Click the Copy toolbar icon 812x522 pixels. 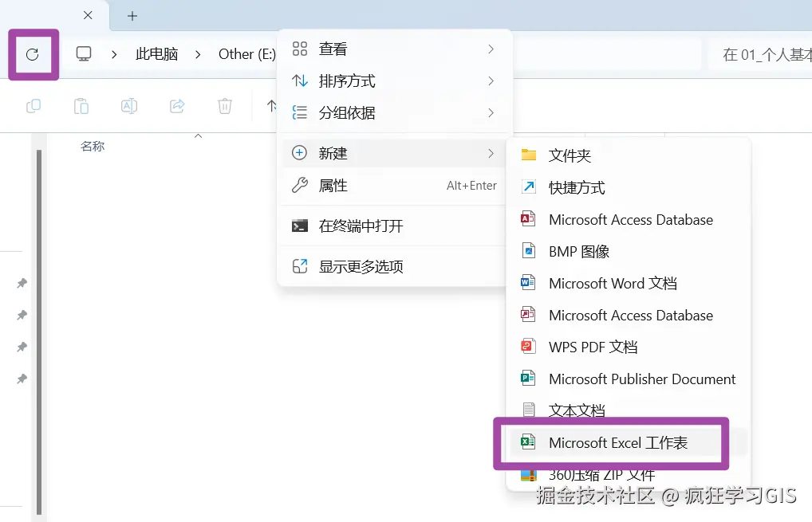[x=34, y=106]
